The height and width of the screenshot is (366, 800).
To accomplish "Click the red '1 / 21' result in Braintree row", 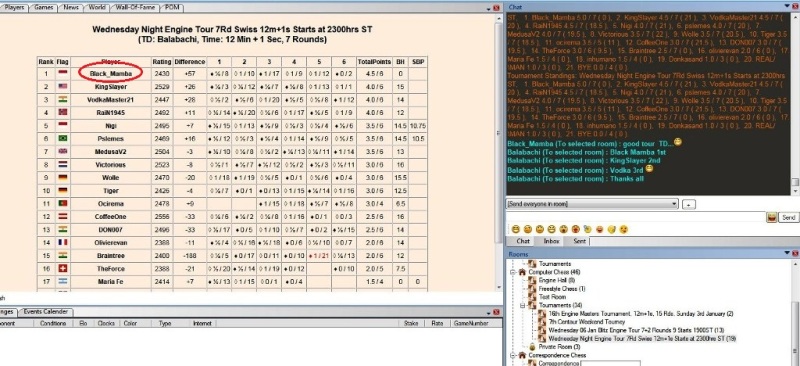I will 319,256.
